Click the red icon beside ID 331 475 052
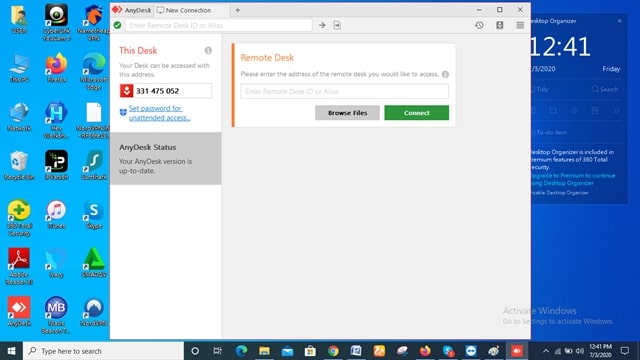 [x=127, y=91]
